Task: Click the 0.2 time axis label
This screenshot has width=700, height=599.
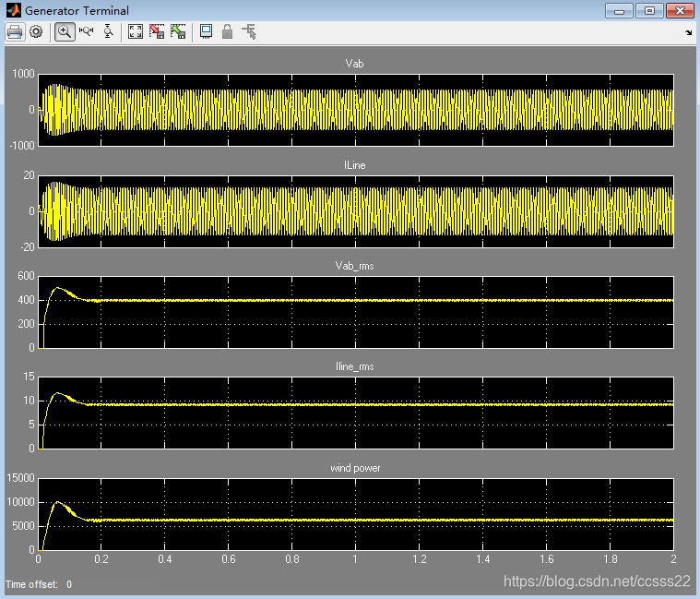Action: (101, 559)
